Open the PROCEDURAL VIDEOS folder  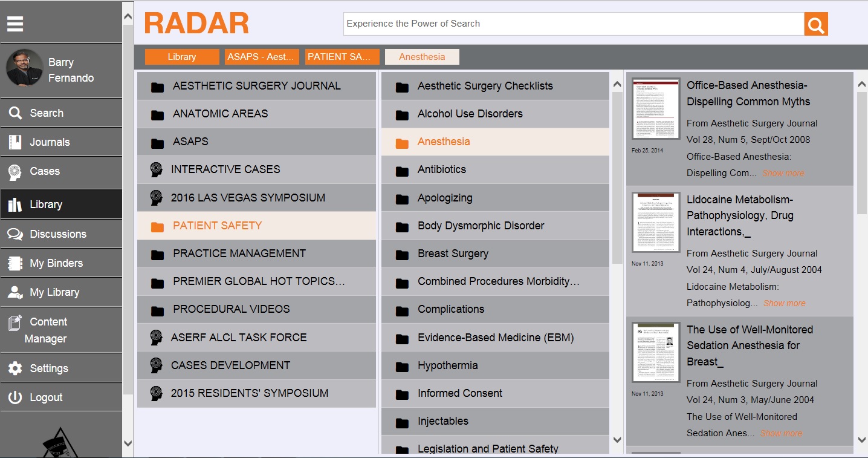coord(256,309)
